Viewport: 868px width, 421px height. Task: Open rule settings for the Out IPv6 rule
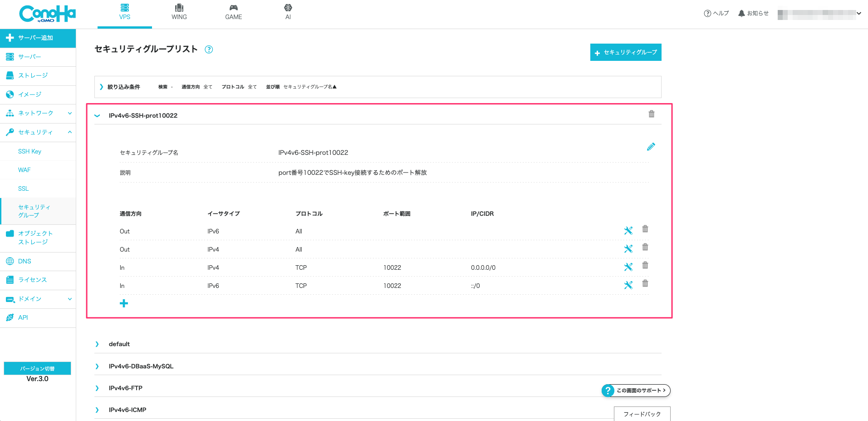pyautogui.click(x=628, y=230)
